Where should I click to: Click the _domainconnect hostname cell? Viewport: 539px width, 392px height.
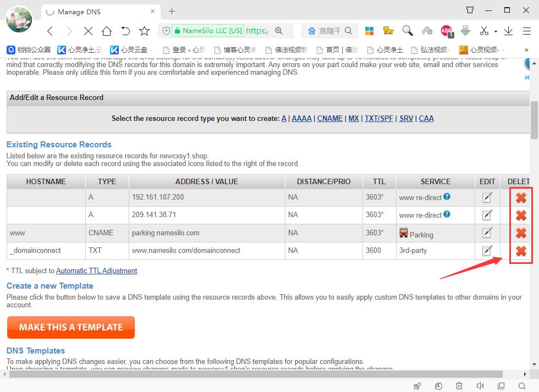[x=46, y=251]
